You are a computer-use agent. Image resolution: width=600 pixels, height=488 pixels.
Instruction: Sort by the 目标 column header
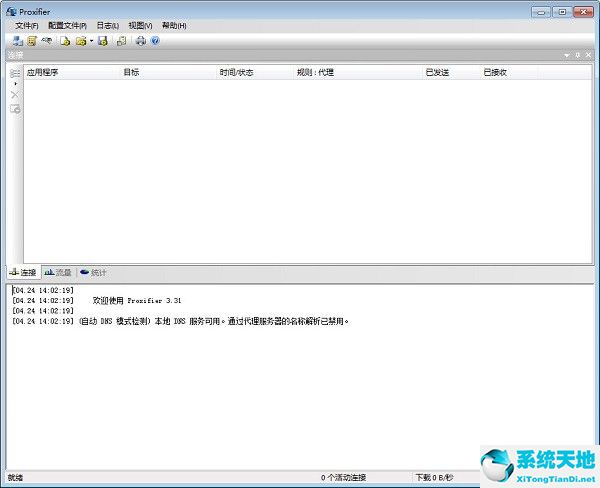click(168, 72)
